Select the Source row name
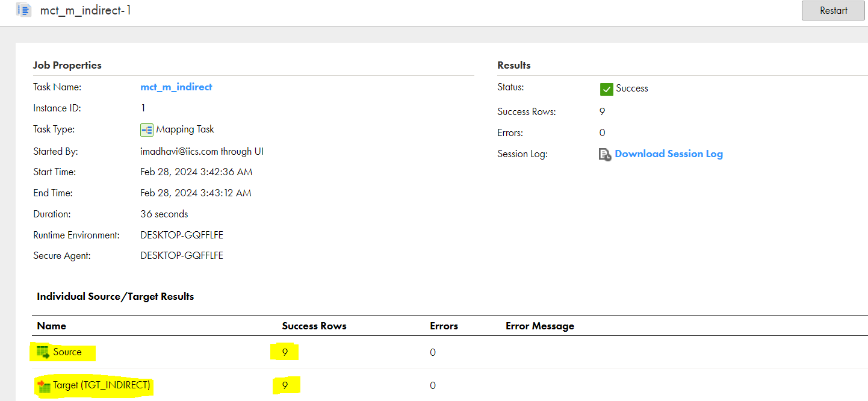Viewport: 868px width, 401px height. coord(67,352)
